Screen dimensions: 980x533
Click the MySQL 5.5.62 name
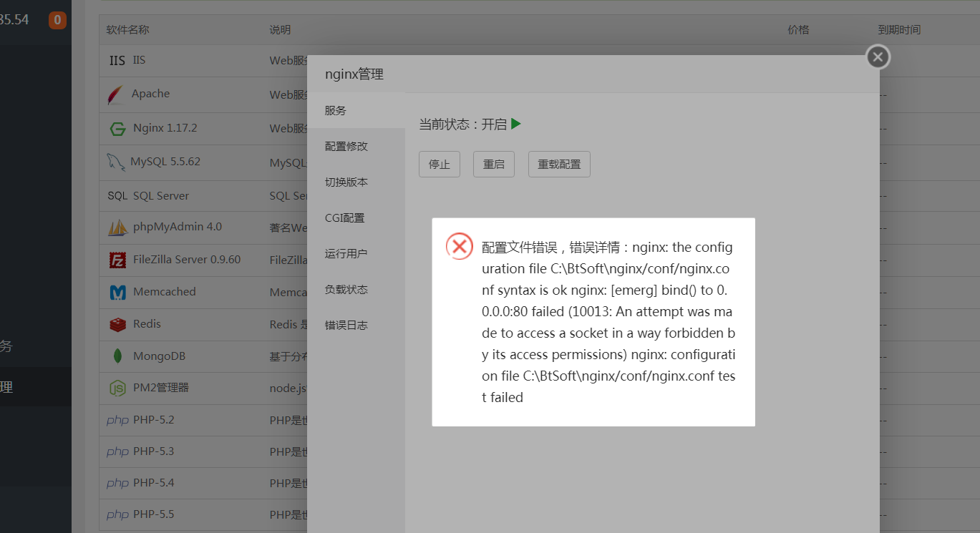(165, 162)
